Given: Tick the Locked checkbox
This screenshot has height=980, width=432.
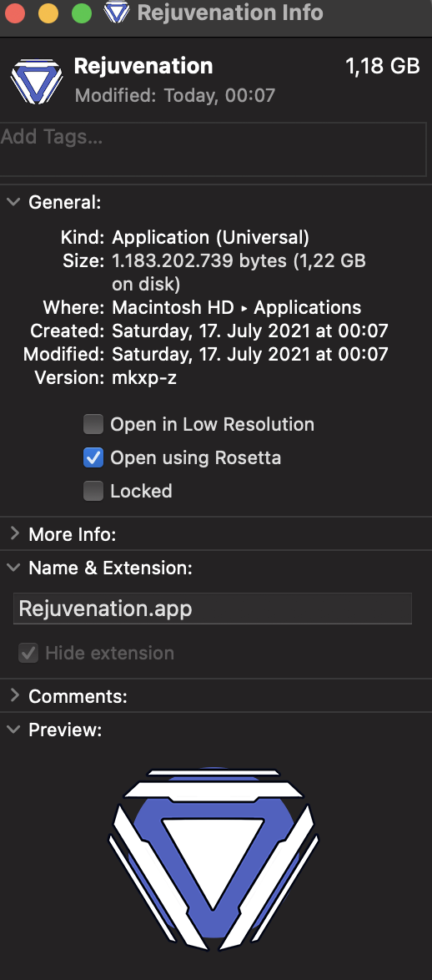Looking at the screenshot, I should (x=93, y=491).
